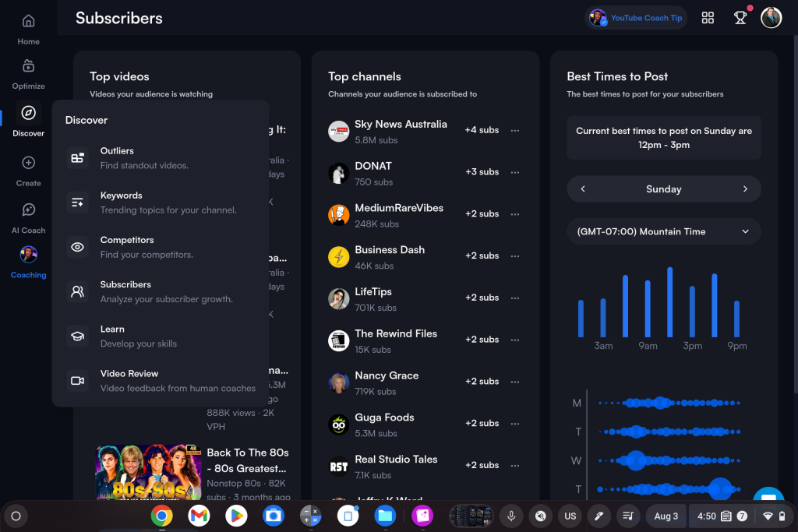The height and width of the screenshot is (532, 798).
Task: Click the microphone icon in the shelf
Action: (x=511, y=516)
